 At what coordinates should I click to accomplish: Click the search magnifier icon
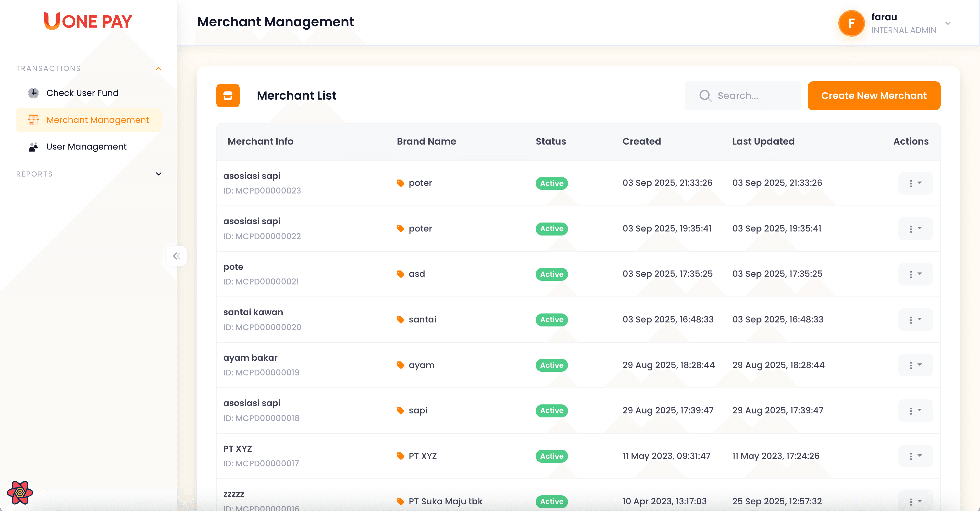tap(705, 95)
